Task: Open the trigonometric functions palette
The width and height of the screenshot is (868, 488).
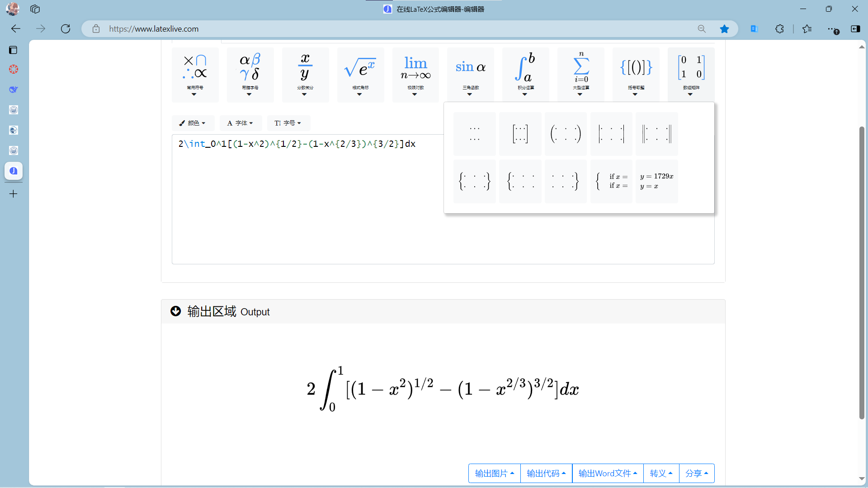Action: tap(470, 75)
